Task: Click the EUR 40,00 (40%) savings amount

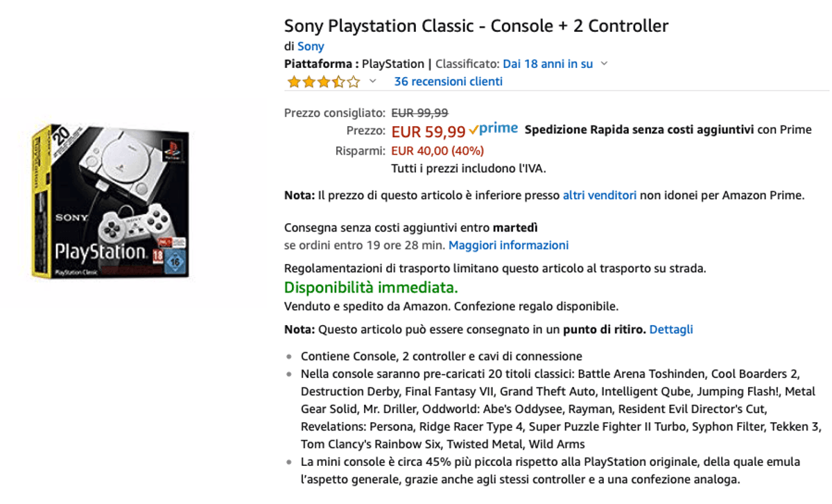Action: [x=437, y=150]
